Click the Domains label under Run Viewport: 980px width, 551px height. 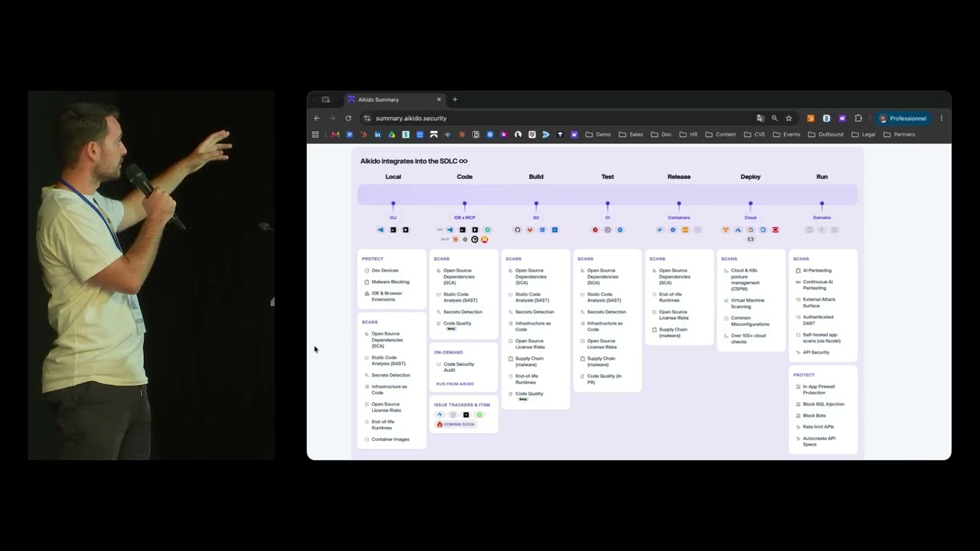pos(822,217)
